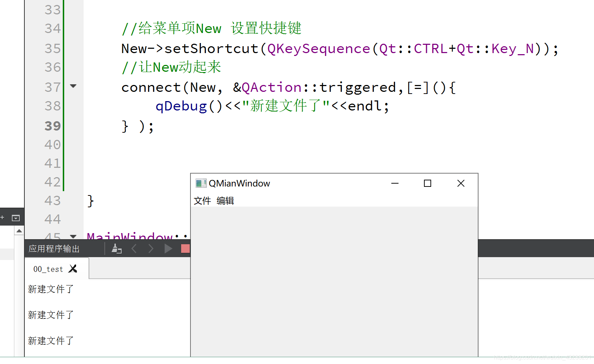Click Key_N in line 35
594x364 pixels.
(x=513, y=49)
